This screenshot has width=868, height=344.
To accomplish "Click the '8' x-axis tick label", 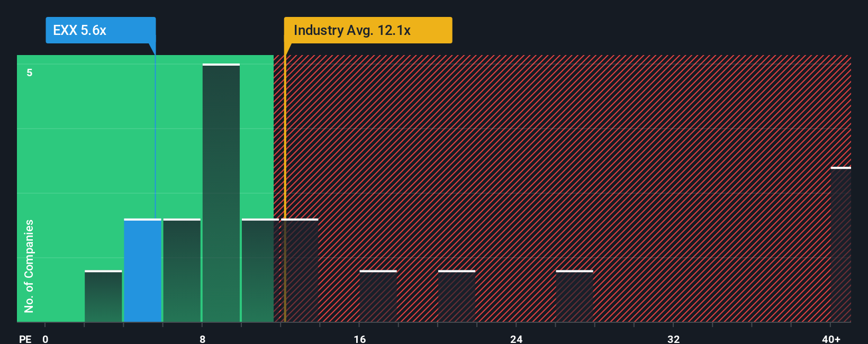I will point(202,339).
